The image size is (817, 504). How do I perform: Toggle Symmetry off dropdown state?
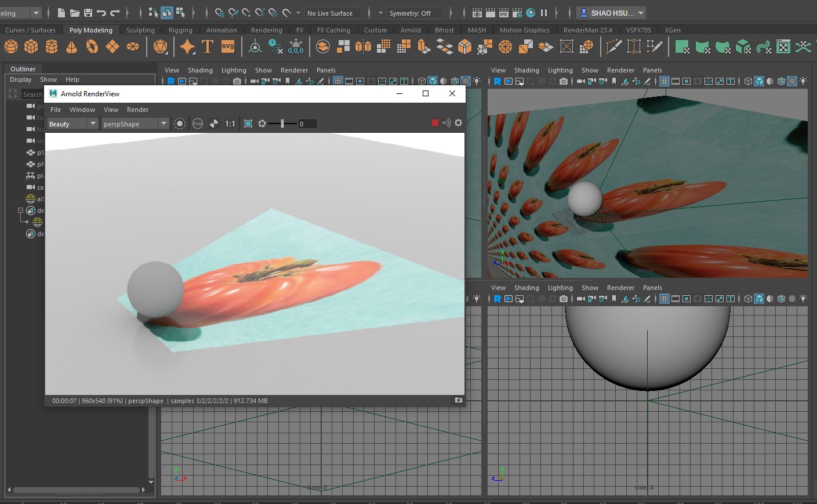[415, 13]
